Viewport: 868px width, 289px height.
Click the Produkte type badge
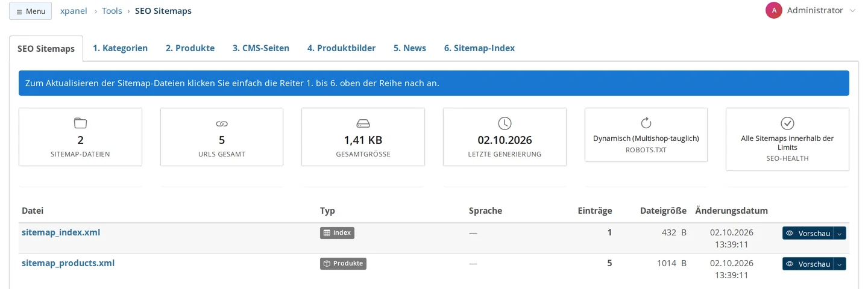point(343,263)
